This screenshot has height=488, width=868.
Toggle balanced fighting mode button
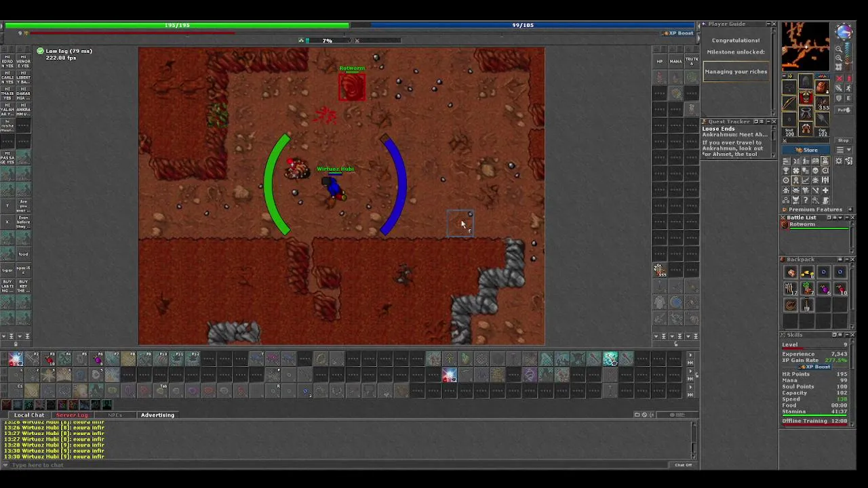coord(839,88)
